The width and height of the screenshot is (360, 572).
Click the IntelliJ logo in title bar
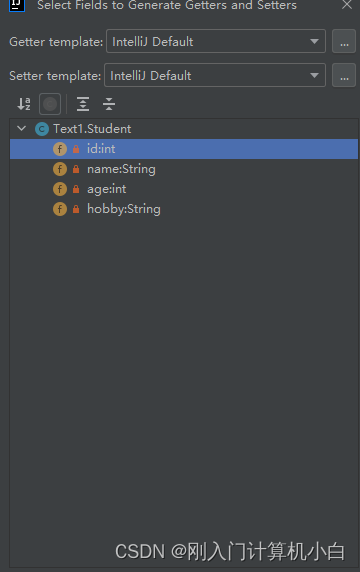(x=17, y=5)
